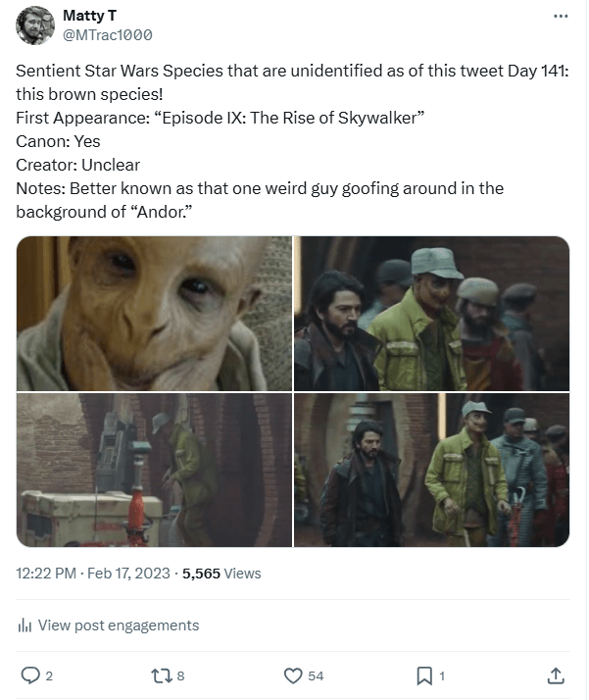This screenshot has height=700, width=589.
Task: Click Matty T's profile avatar
Action: pyautogui.click(x=35, y=25)
